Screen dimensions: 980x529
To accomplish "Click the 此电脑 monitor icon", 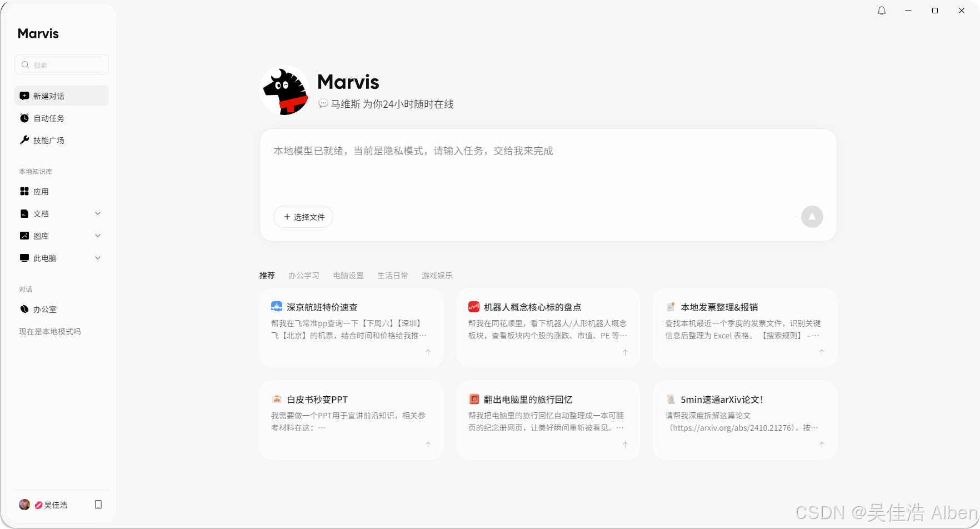I will click(x=24, y=258).
